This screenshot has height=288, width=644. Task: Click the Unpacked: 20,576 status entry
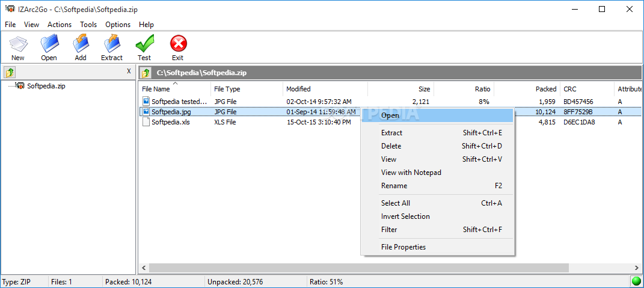coord(235,282)
